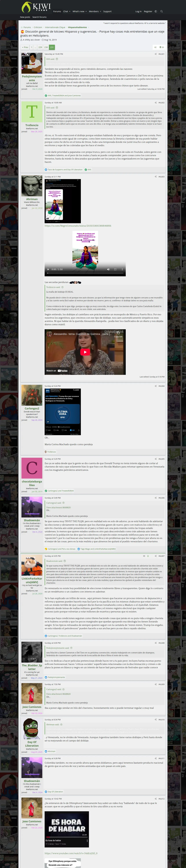
Task: Click the Register link
Action: click(x=148, y=11)
